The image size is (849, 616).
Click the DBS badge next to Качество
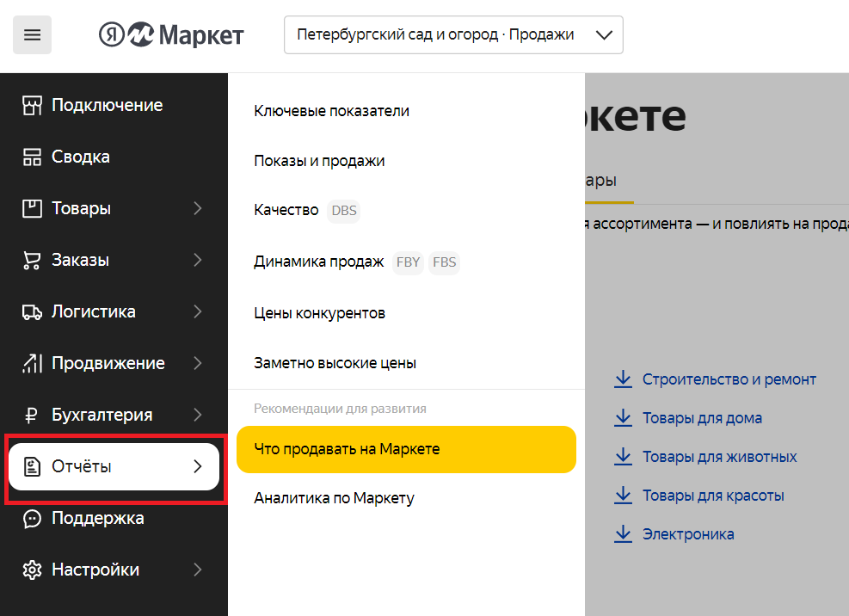(x=344, y=211)
